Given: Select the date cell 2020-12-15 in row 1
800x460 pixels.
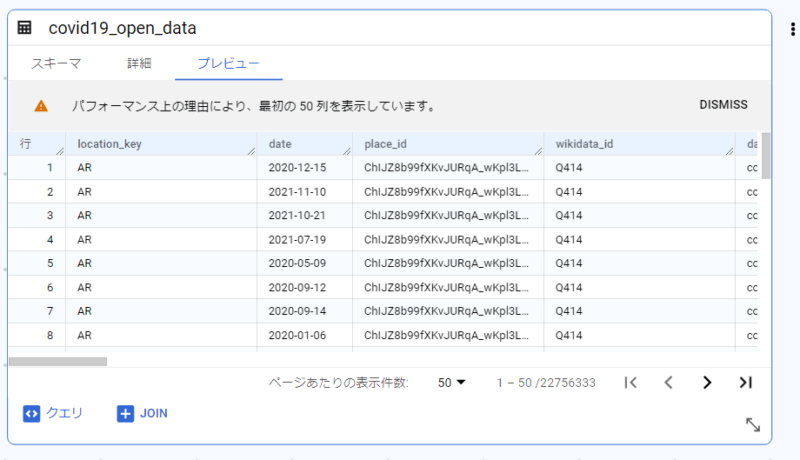Looking at the screenshot, I should 297,168.
